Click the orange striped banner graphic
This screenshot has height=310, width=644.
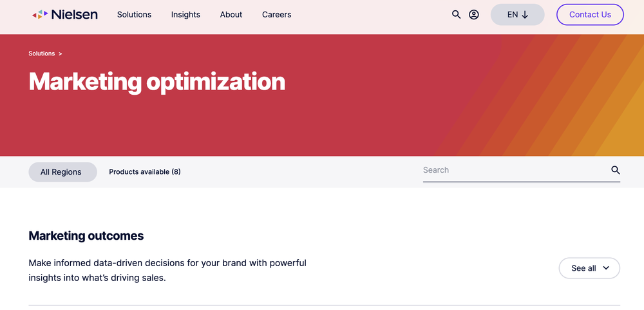pyautogui.click(x=567, y=97)
